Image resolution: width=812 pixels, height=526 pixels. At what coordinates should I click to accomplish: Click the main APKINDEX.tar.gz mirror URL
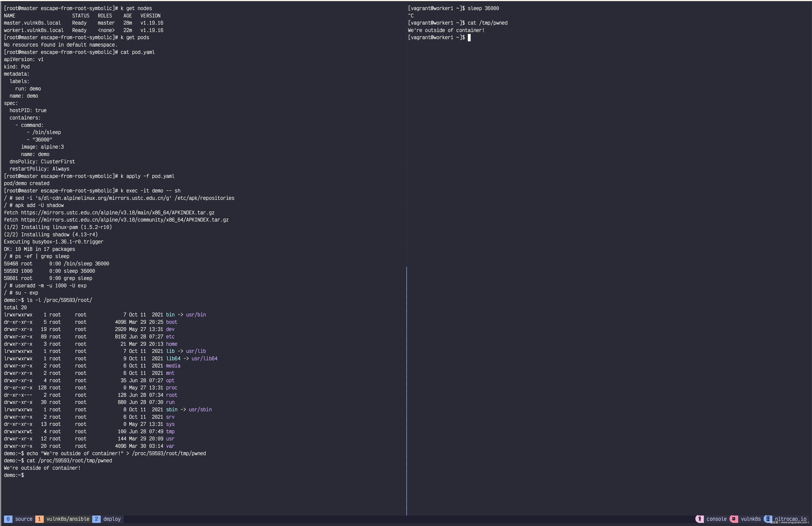coord(118,213)
